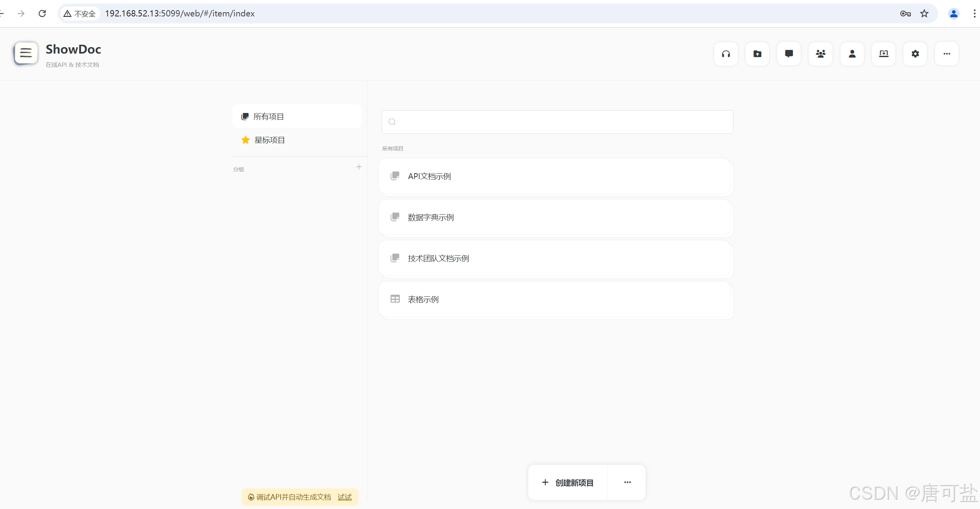
Task: Click the 试试 link in banner
Action: pos(344,497)
